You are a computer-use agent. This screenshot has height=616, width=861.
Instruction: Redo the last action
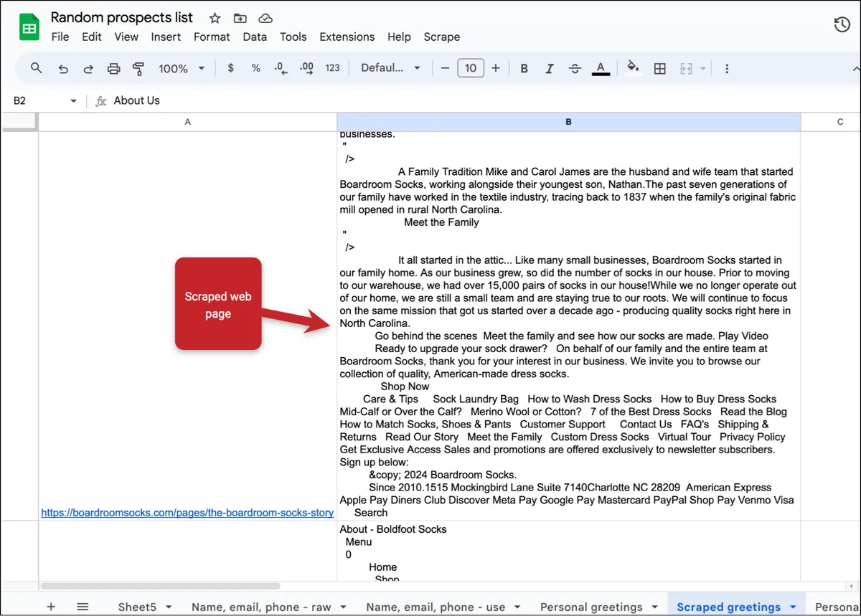pyautogui.click(x=88, y=69)
